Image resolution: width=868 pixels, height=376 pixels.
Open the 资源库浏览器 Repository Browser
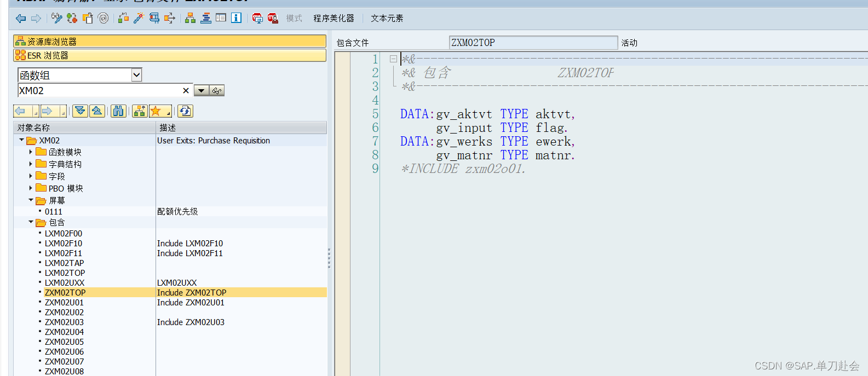170,41
